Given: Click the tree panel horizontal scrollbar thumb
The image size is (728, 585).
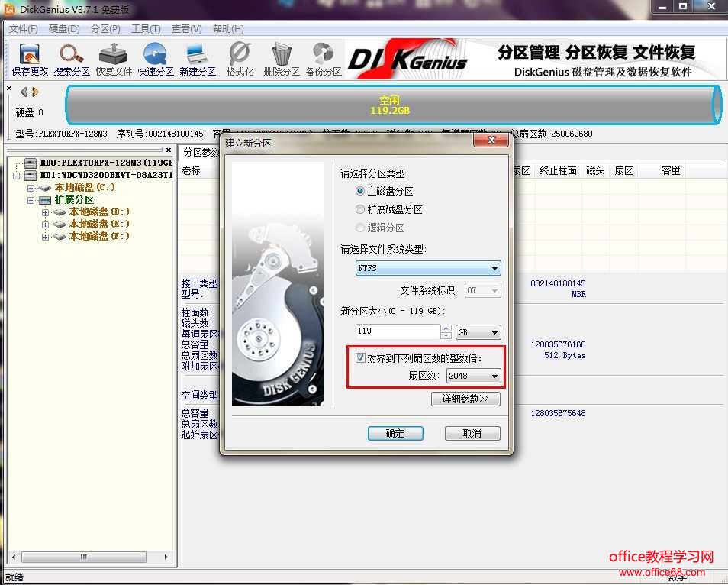Looking at the screenshot, I should pos(84,557).
